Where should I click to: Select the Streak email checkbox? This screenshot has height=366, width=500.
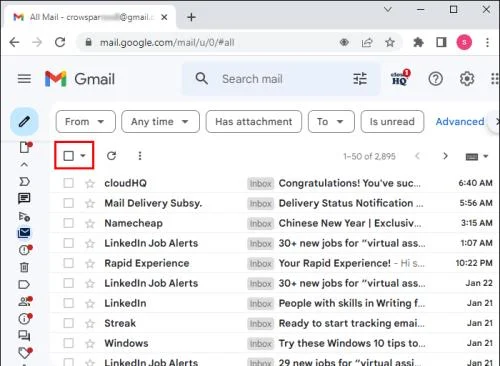pos(68,323)
